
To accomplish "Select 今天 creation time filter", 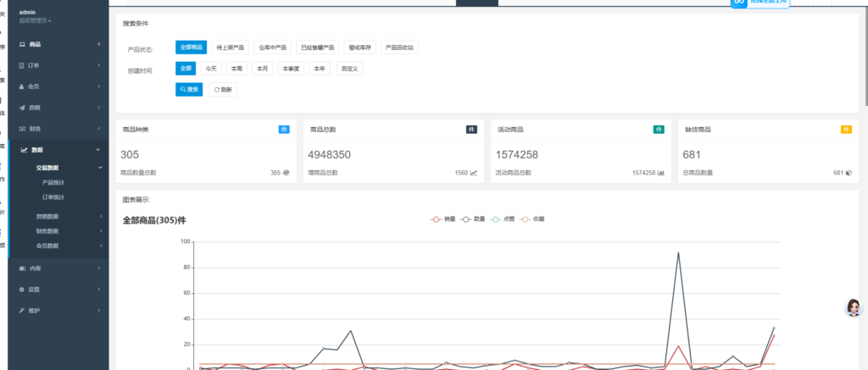I will [x=211, y=69].
